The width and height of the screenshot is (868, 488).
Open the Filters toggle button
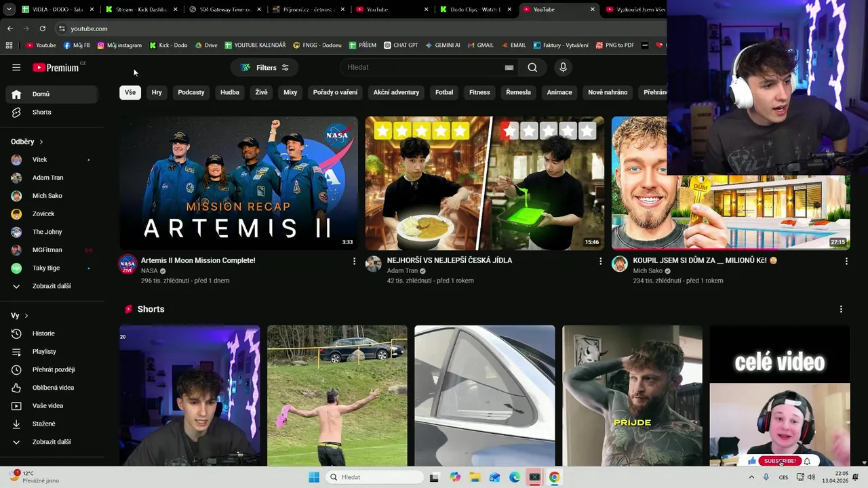click(264, 68)
